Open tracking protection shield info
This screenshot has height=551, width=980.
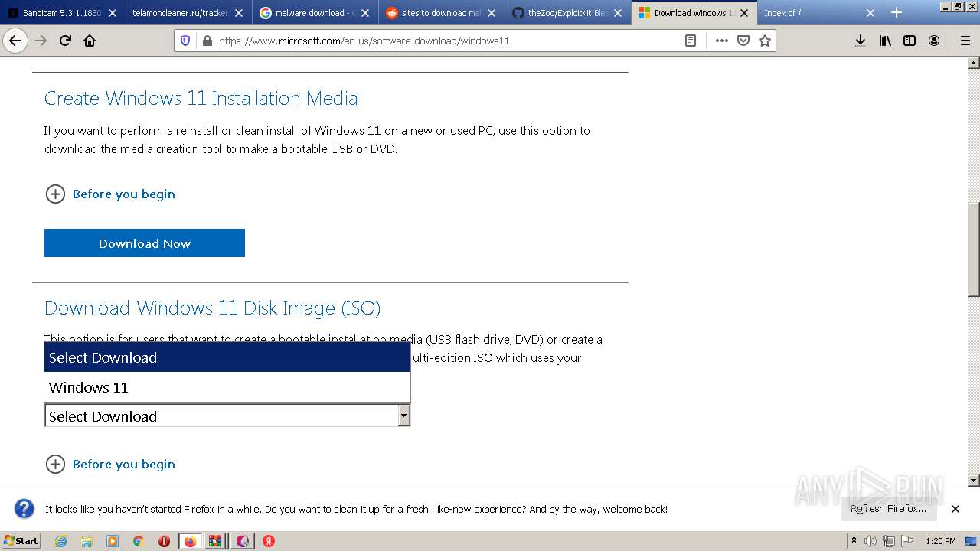[x=185, y=41]
